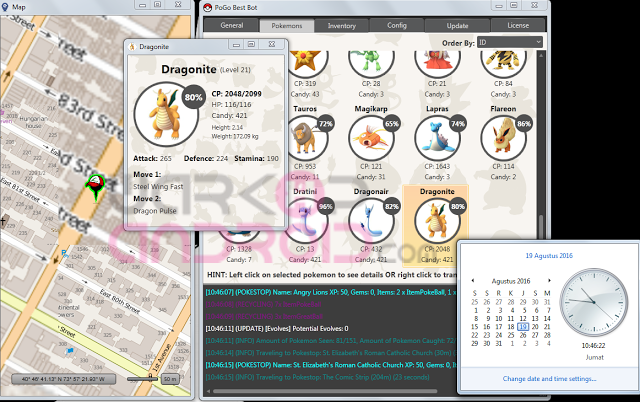Click Dragon Pulse move text
This screenshot has width=640, height=402.
pos(155,211)
